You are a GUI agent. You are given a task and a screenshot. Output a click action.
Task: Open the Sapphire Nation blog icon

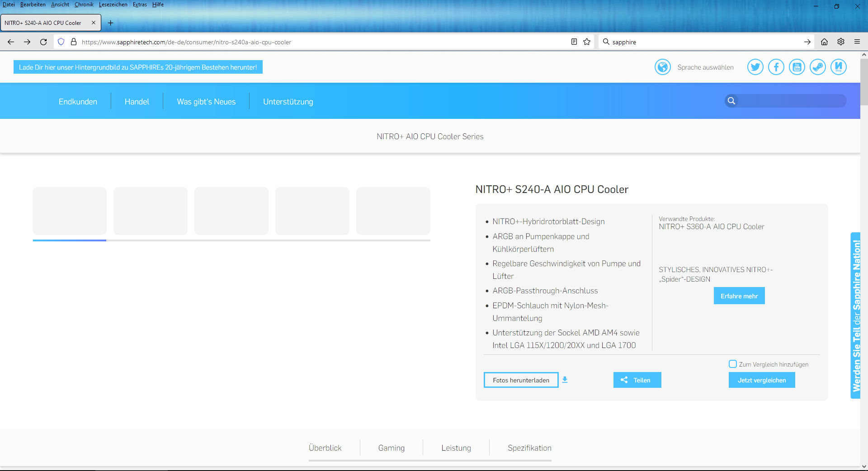pyautogui.click(x=838, y=67)
